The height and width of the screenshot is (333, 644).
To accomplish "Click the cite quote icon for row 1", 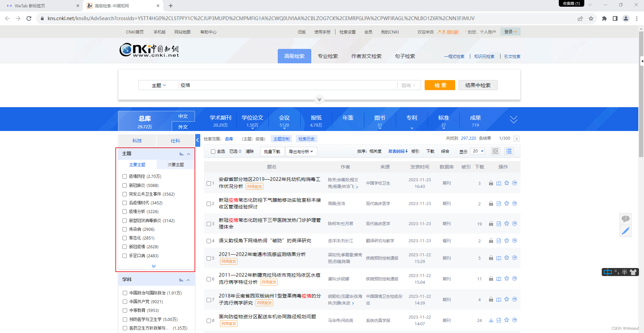I will [x=515, y=183].
